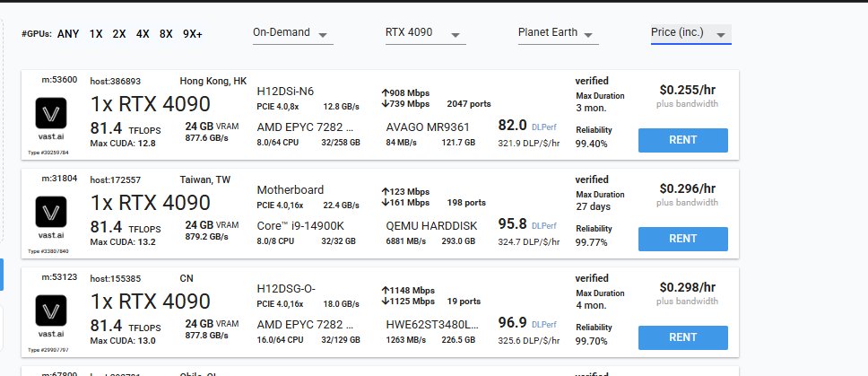Image resolution: width=868 pixels, height=376 pixels.
Task: Select ANY number of GPUs filter
Action: [68, 34]
